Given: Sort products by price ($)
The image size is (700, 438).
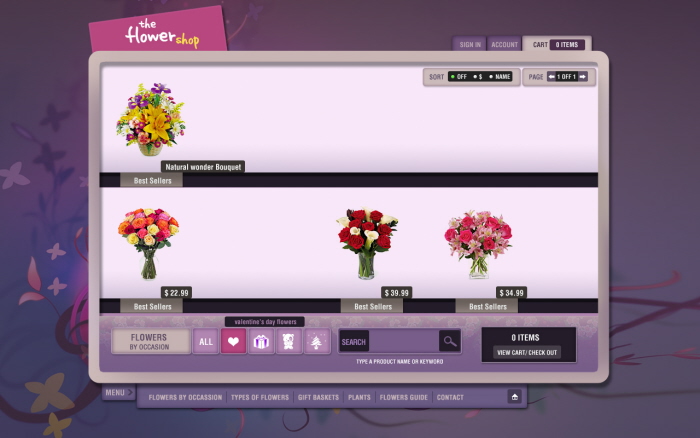Looking at the screenshot, I should click(478, 77).
